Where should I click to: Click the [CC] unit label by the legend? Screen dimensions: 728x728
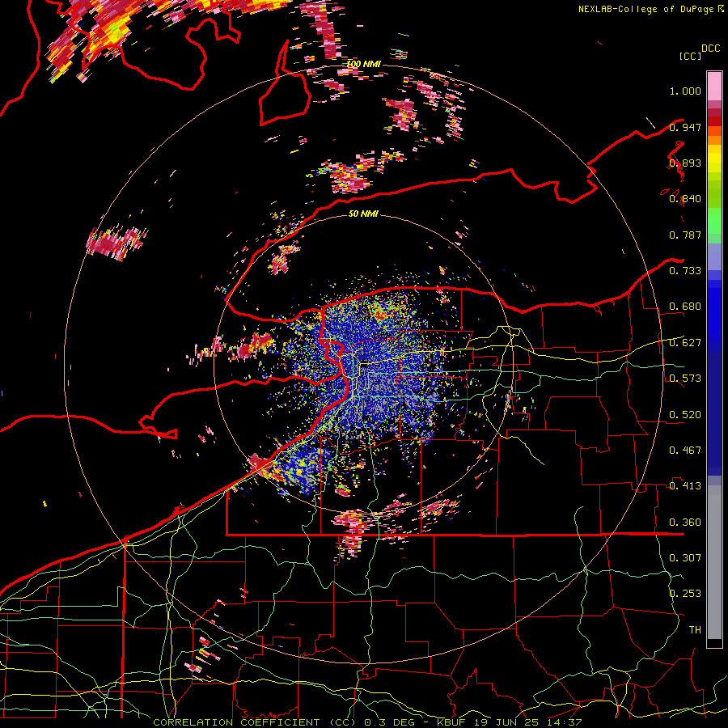coord(690,57)
